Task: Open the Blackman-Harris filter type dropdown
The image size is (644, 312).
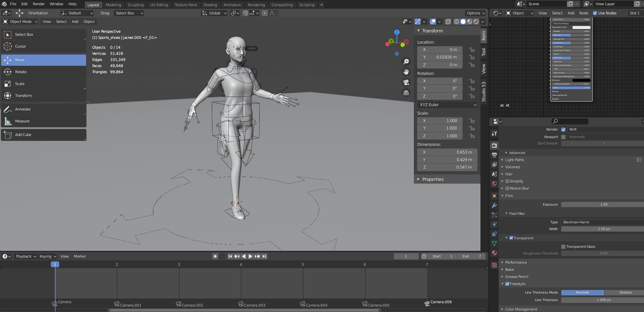Action: (602, 222)
